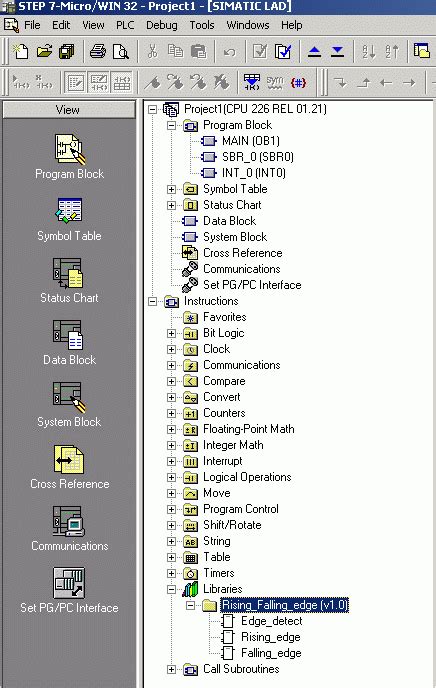
Task: Open the Debug menu
Action: [161, 25]
